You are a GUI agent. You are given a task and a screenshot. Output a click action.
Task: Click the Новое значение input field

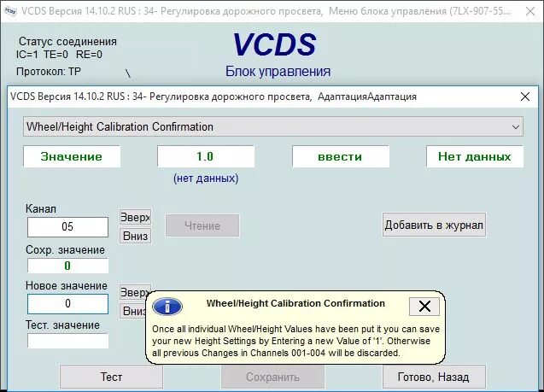pos(67,304)
